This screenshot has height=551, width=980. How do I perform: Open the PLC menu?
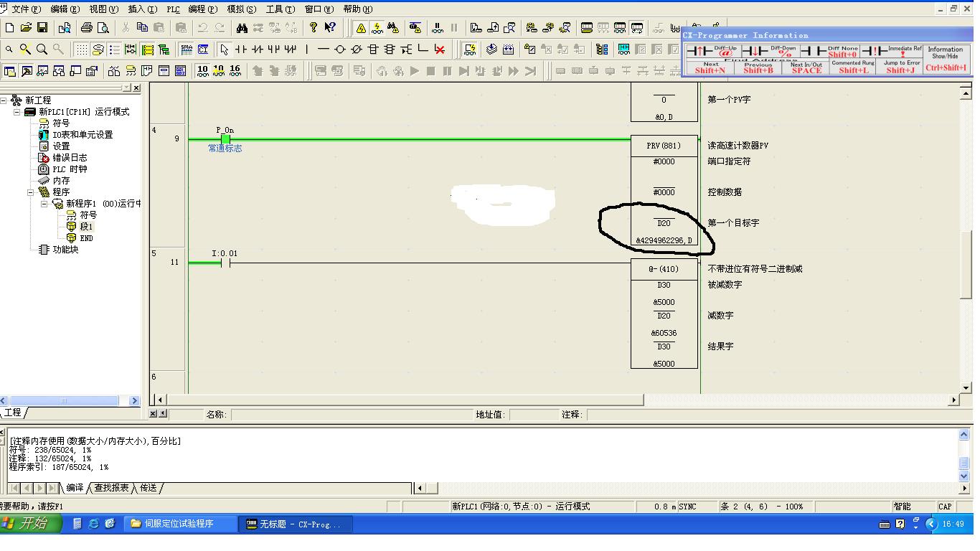click(x=173, y=9)
